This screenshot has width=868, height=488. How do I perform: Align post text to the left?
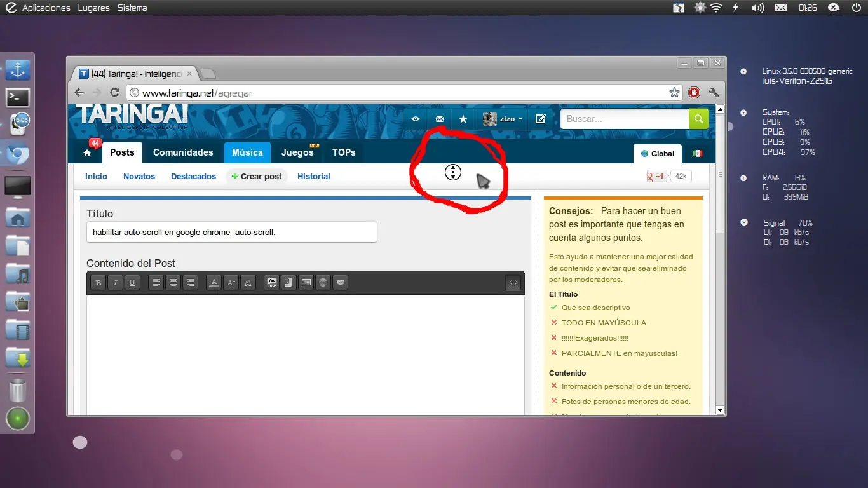click(x=156, y=283)
